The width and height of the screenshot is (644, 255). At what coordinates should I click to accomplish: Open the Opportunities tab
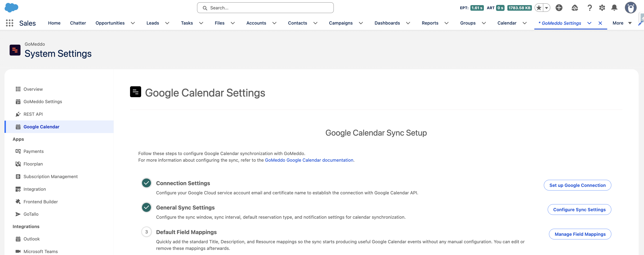110,23
